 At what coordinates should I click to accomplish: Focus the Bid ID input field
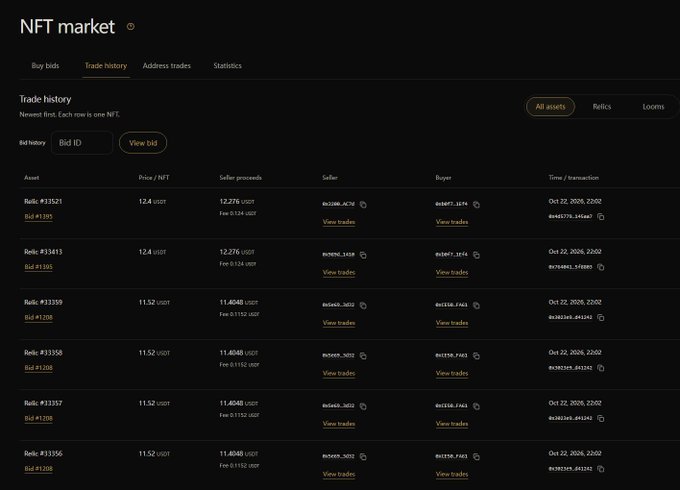pyautogui.click(x=82, y=143)
